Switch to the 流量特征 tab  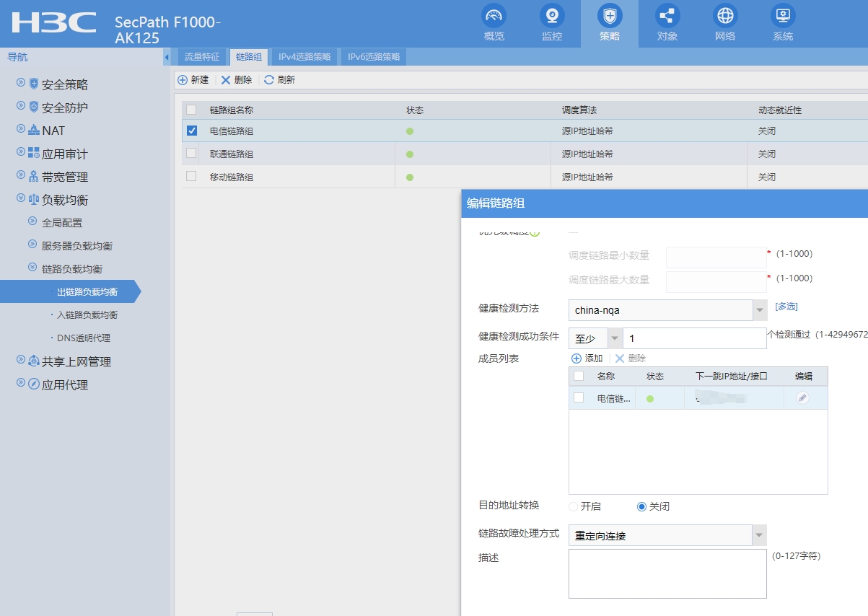pyautogui.click(x=201, y=57)
